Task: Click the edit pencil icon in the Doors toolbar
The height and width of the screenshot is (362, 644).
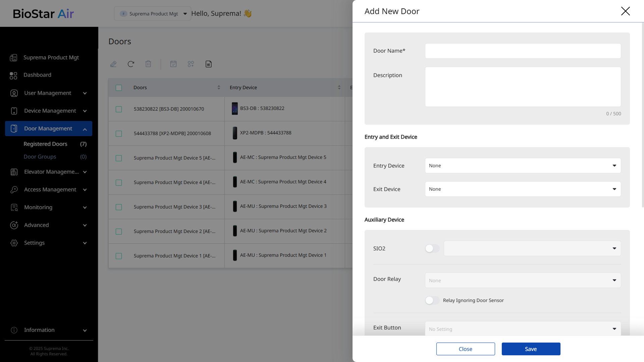Action: (113, 64)
